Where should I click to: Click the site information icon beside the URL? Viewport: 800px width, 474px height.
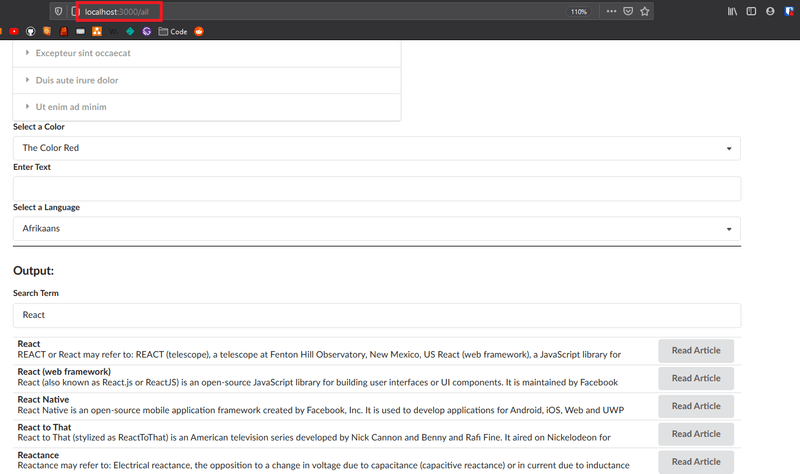tap(76, 11)
